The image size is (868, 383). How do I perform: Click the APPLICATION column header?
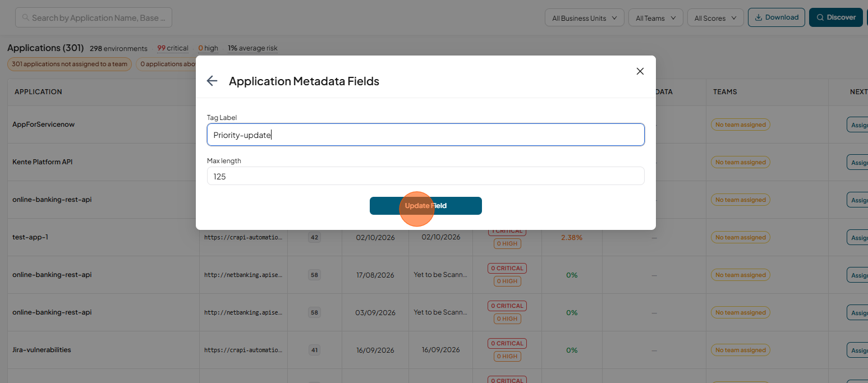pyautogui.click(x=38, y=91)
